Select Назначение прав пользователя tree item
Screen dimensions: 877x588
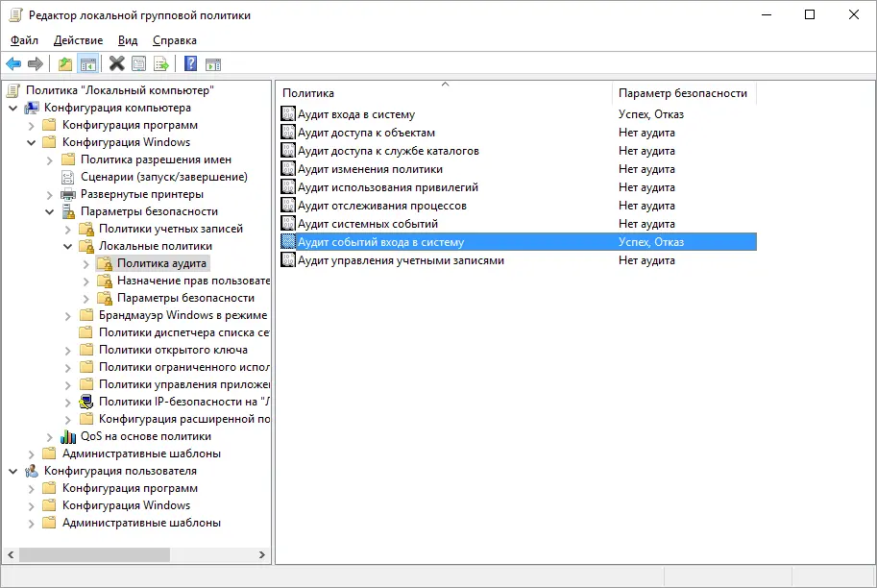(192, 281)
